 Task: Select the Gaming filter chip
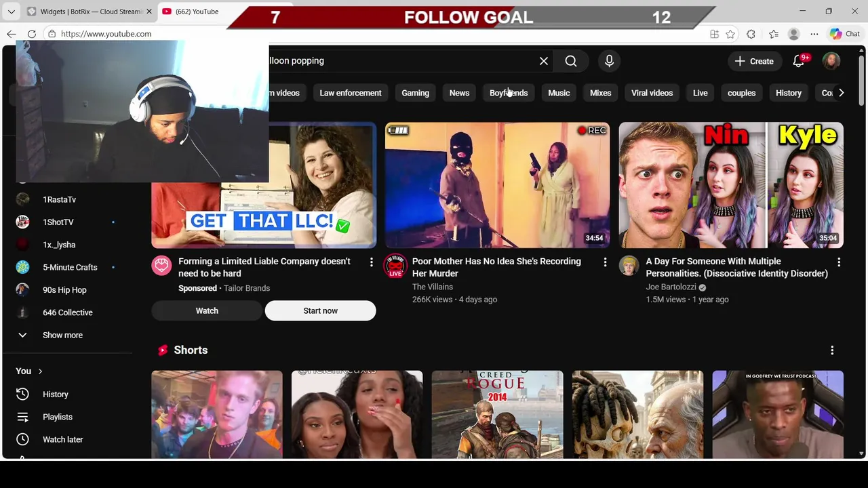[415, 93]
